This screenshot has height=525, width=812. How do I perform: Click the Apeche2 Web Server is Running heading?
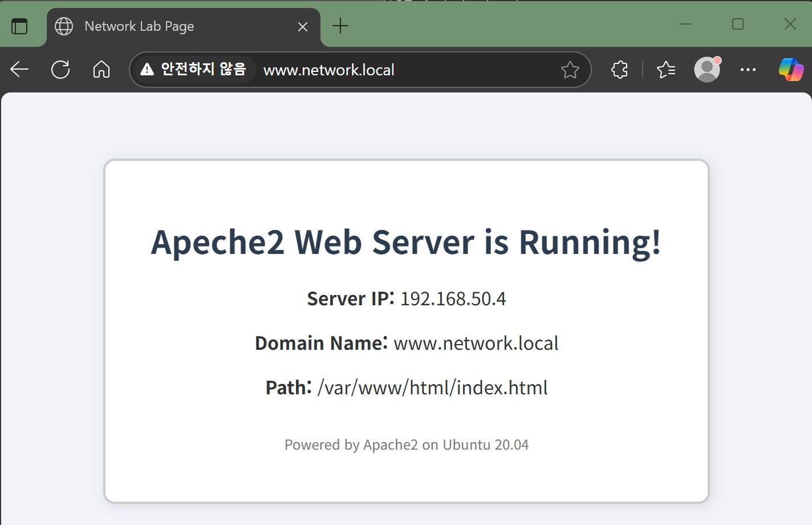tap(406, 242)
